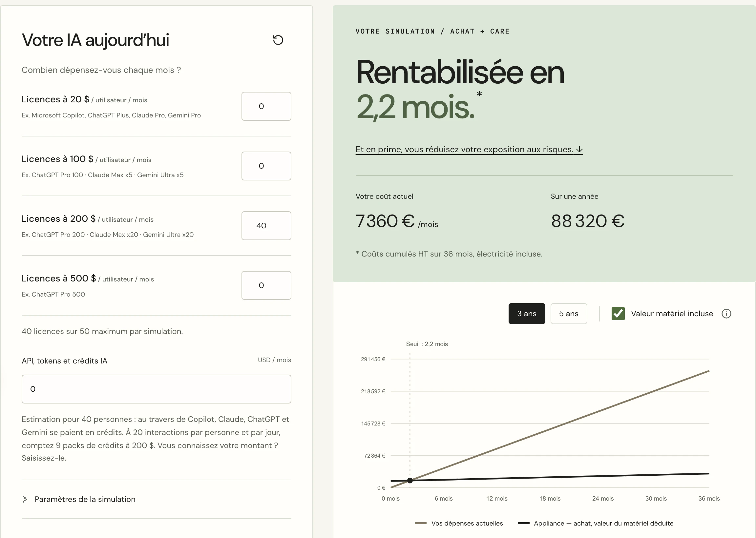Screen dimensions: 756x538
Task: Select the Licences à 200 $ field showing 40
Action: click(266, 225)
